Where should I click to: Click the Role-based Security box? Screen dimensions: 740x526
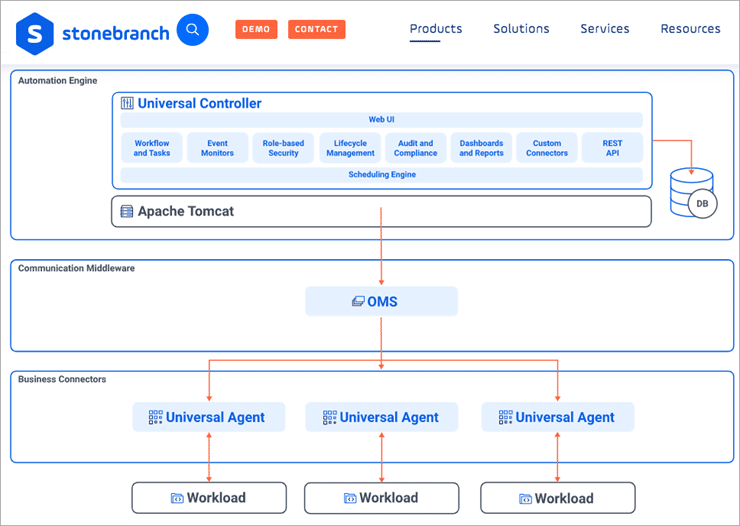[283, 148]
